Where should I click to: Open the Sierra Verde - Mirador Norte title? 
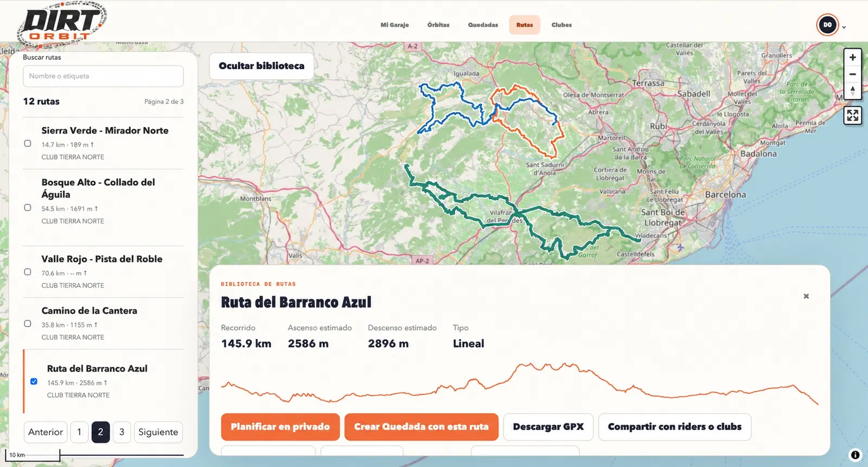105,131
